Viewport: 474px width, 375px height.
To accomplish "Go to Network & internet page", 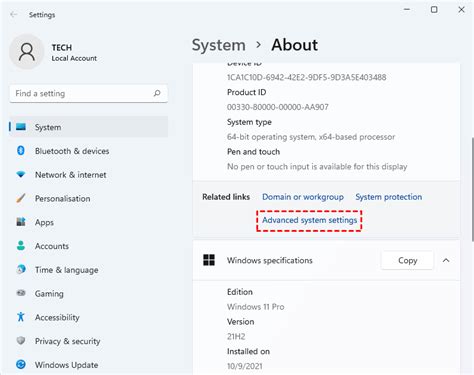I will (71, 175).
